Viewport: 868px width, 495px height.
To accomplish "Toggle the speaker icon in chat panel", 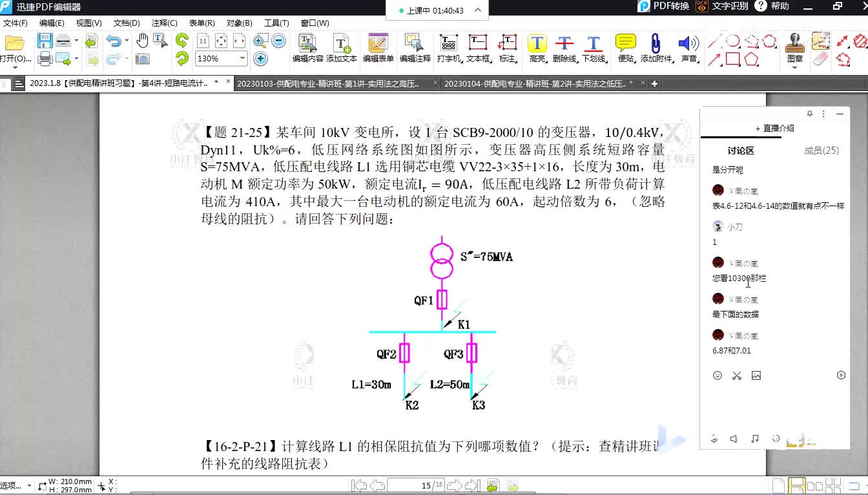I will [734, 439].
